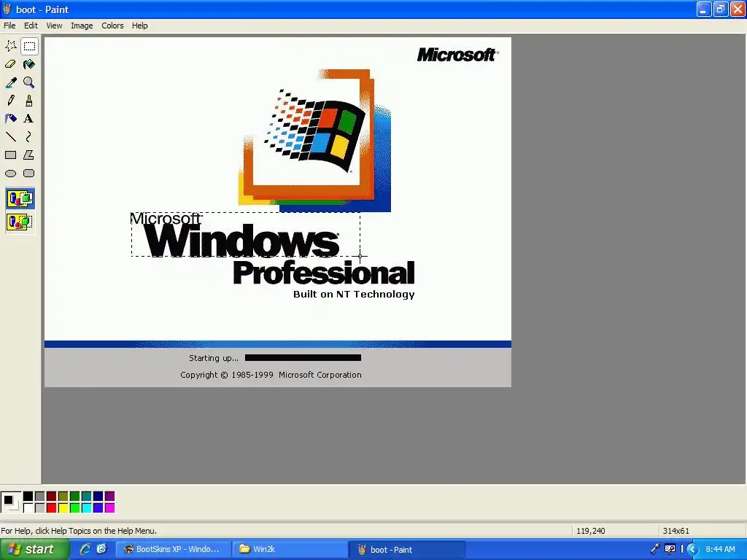Activate the Fill With Color bucket
This screenshot has width=747, height=560.
coord(29,64)
